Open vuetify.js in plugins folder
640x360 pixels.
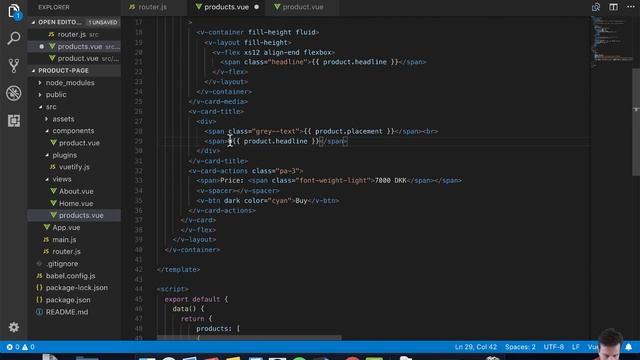click(x=74, y=167)
